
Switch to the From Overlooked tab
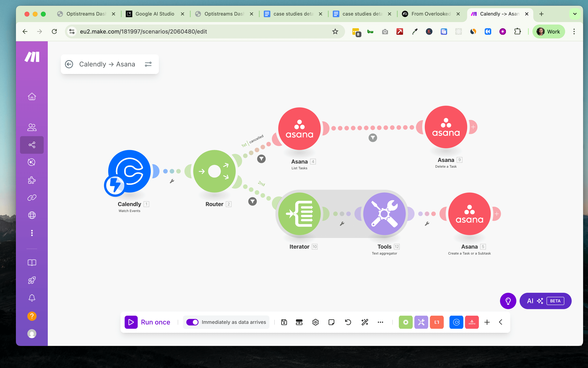click(x=431, y=14)
